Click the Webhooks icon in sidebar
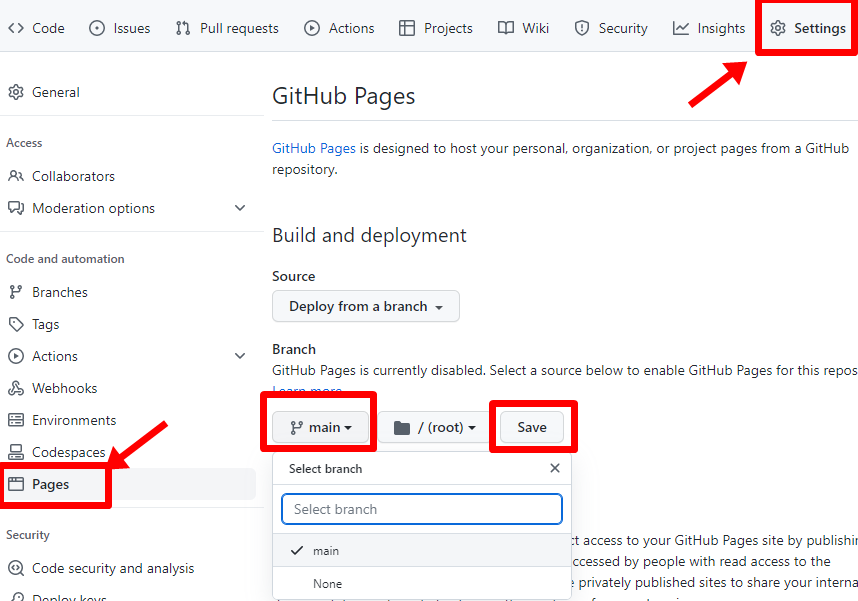 pyautogui.click(x=16, y=388)
